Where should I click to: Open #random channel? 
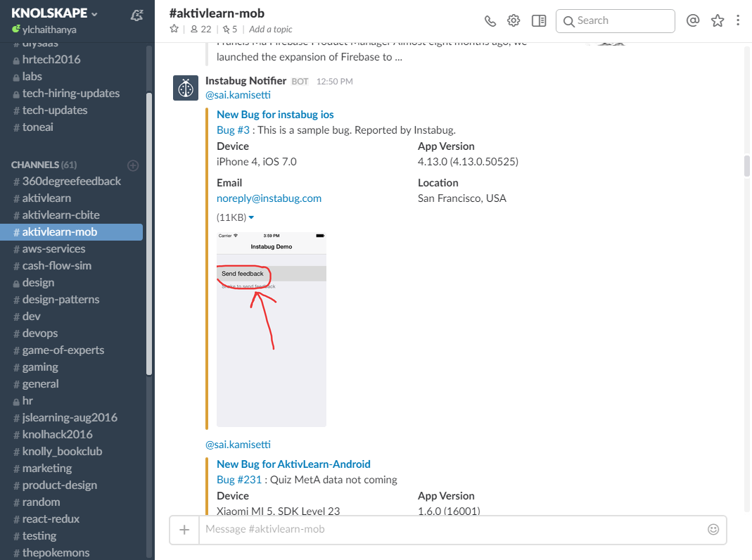(72, 502)
